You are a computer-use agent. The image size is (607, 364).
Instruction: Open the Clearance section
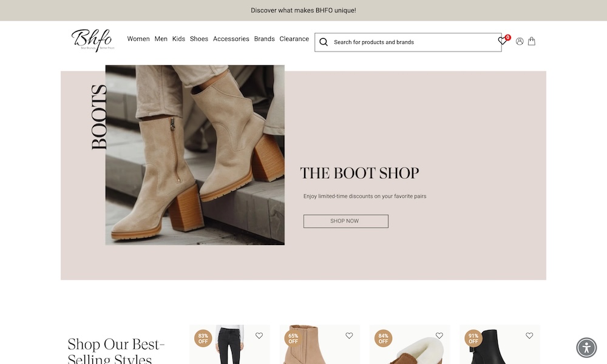coord(294,39)
